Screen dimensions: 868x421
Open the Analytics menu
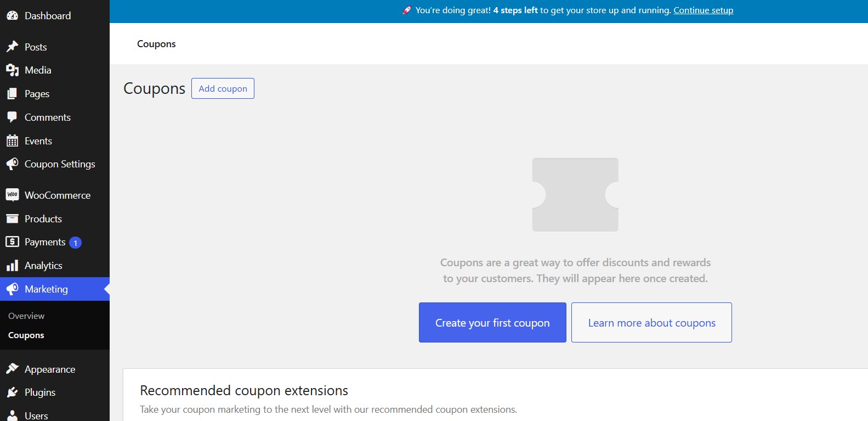55,266
